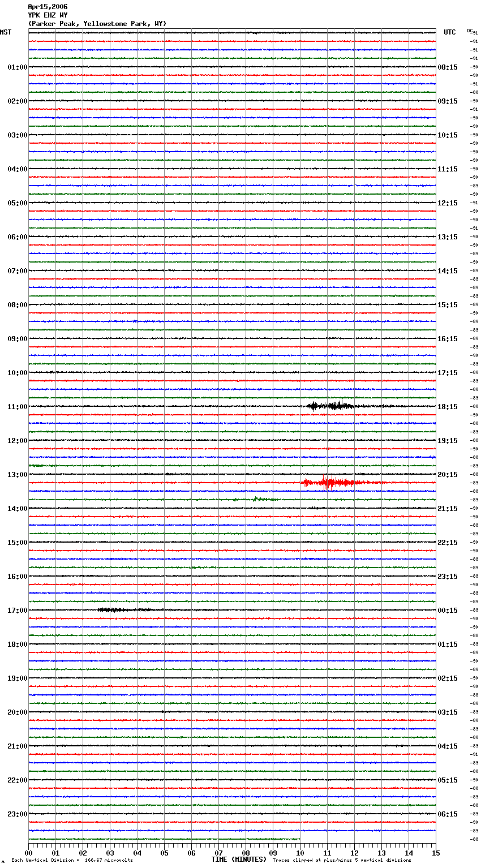Image resolution: width=481 pixels, height=868 pixels.
Task: Click the 12:15 UTC time label
Action: (x=448, y=203)
